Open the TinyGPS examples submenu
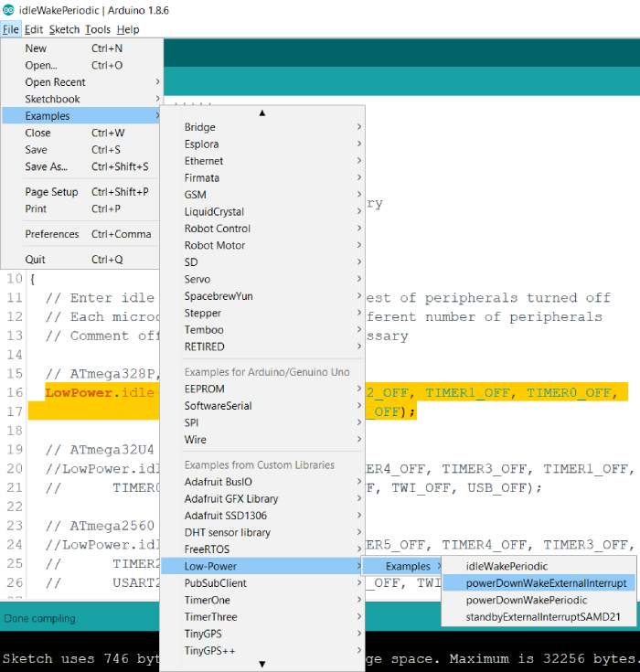This screenshot has width=640, height=672. pos(262,634)
